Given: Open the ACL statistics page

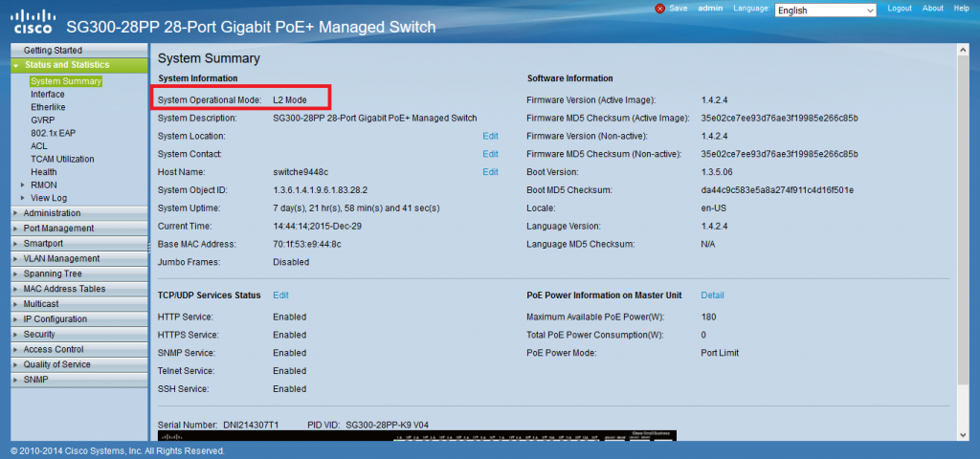Looking at the screenshot, I should click(38, 146).
